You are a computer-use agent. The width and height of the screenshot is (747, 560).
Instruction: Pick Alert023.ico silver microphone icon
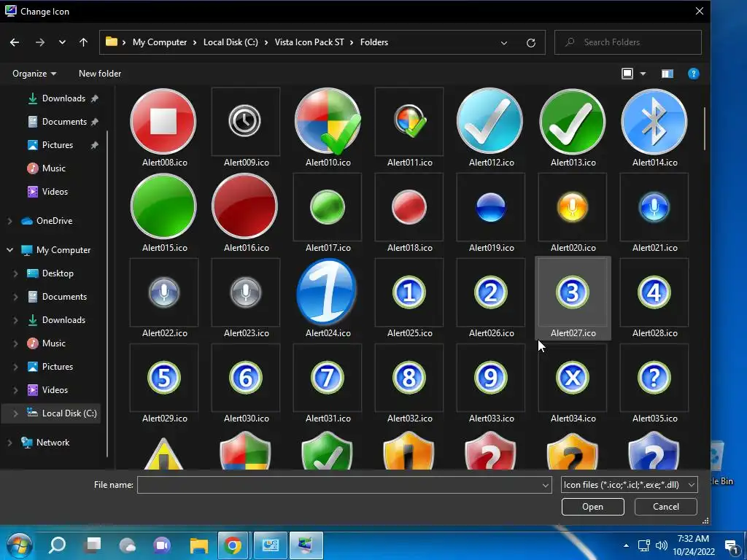[245, 292]
